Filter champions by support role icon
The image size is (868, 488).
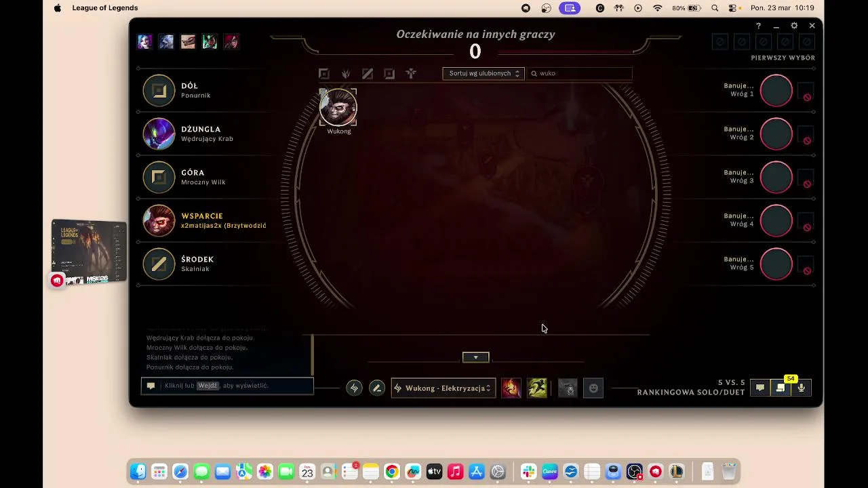(411, 74)
